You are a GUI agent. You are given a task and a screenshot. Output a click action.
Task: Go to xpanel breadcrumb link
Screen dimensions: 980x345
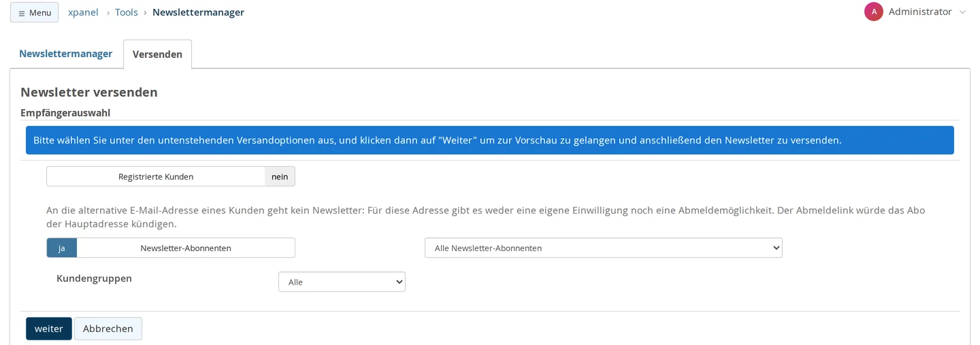83,12
